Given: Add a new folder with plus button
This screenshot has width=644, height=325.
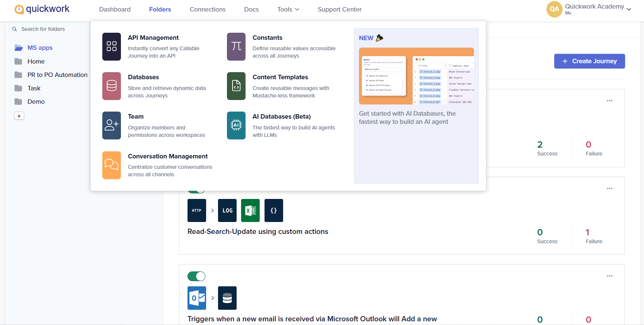Looking at the screenshot, I should (x=19, y=116).
